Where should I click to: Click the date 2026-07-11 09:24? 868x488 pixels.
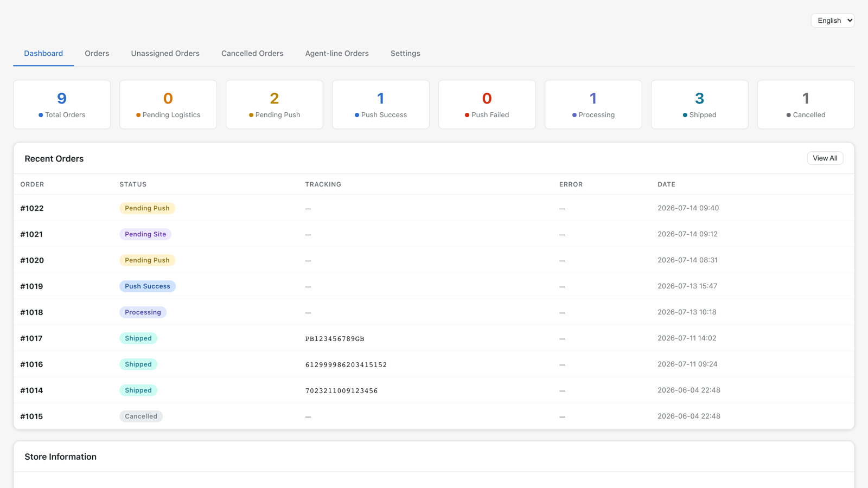pyautogui.click(x=687, y=364)
